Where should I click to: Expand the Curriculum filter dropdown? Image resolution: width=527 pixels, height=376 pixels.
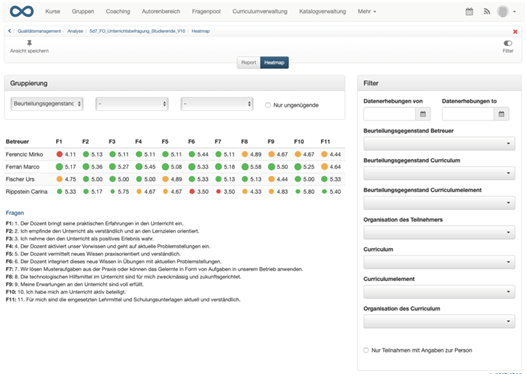click(439, 262)
